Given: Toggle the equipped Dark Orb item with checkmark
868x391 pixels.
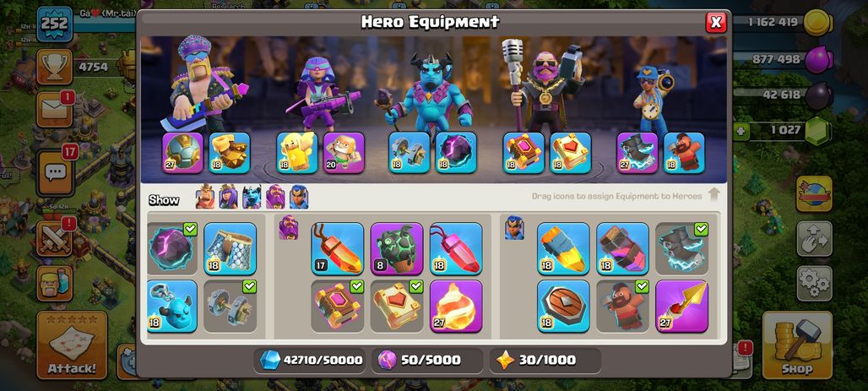Looking at the screenshot, I should (x=172, y=248).
